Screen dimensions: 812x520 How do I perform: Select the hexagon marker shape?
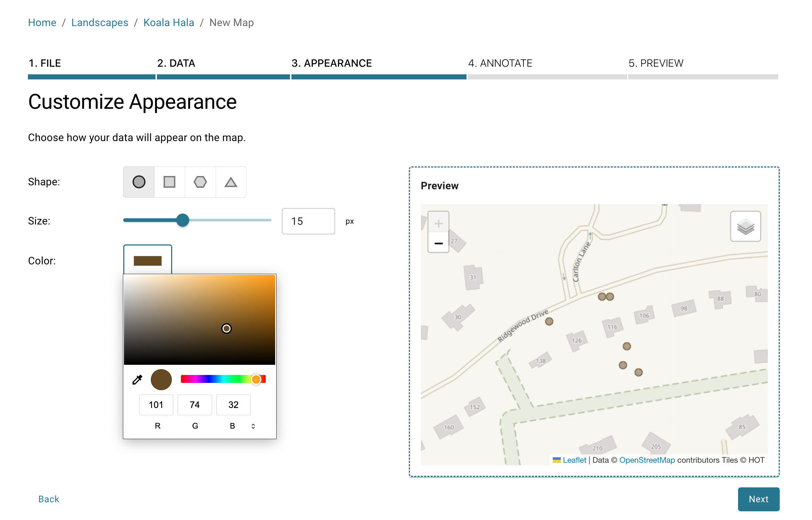click(200, 182)
